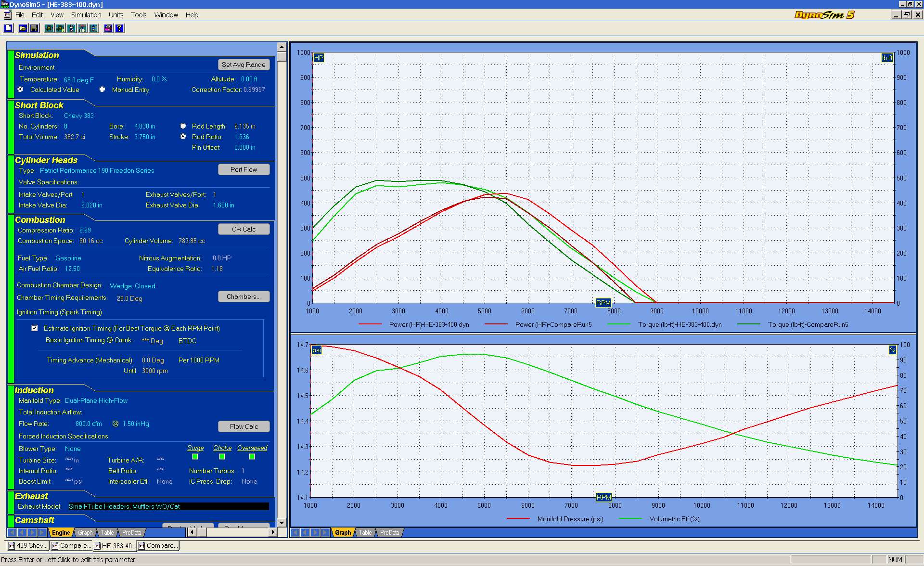Screen dimensions: 924x566
Task: Click the CR Calc button
Action: (244, 229)
